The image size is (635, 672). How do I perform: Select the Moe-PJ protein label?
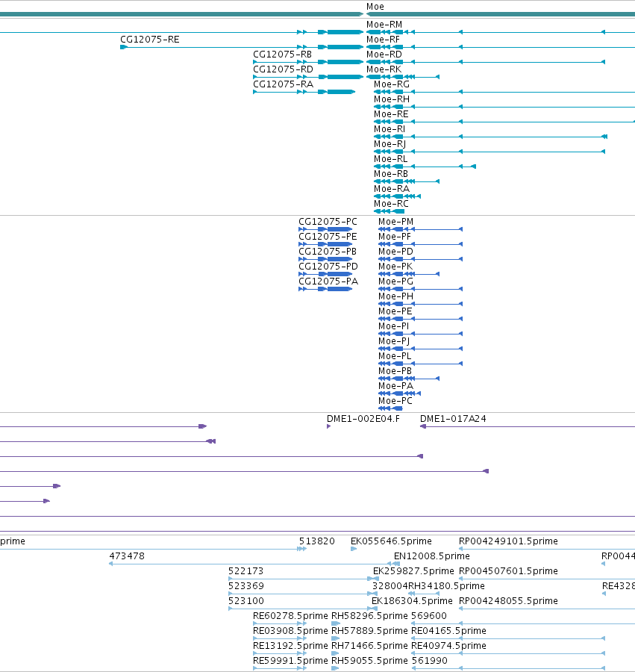click(394, 341)
